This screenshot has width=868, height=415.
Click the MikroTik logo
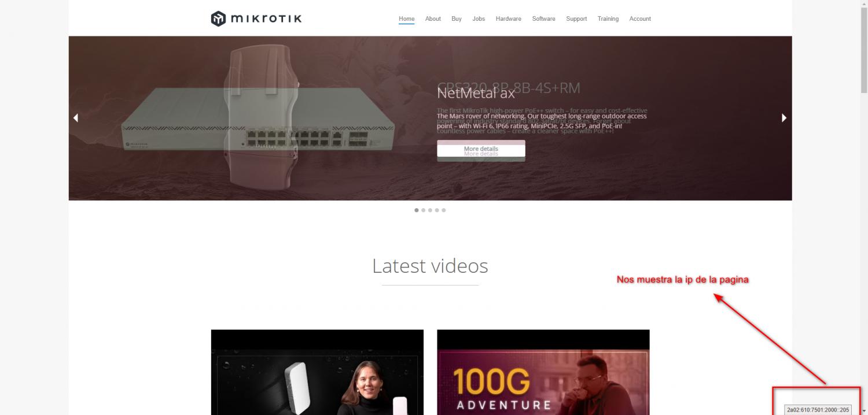pyautogui.click(x=256, y=18)
